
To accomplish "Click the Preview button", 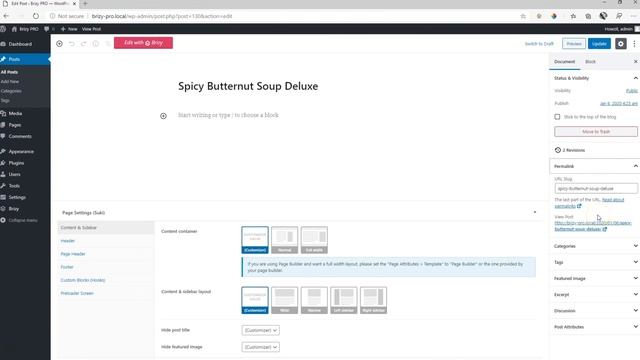I will (x=574, y=44).
